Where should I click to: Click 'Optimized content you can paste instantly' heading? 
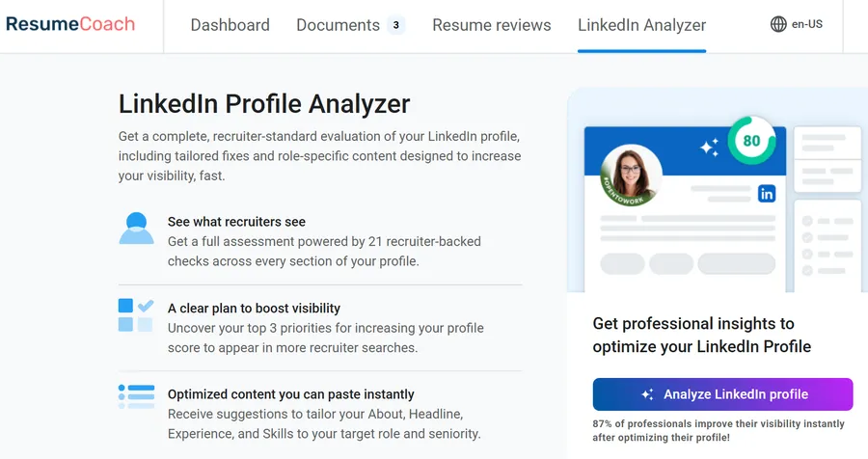point(291,394)
